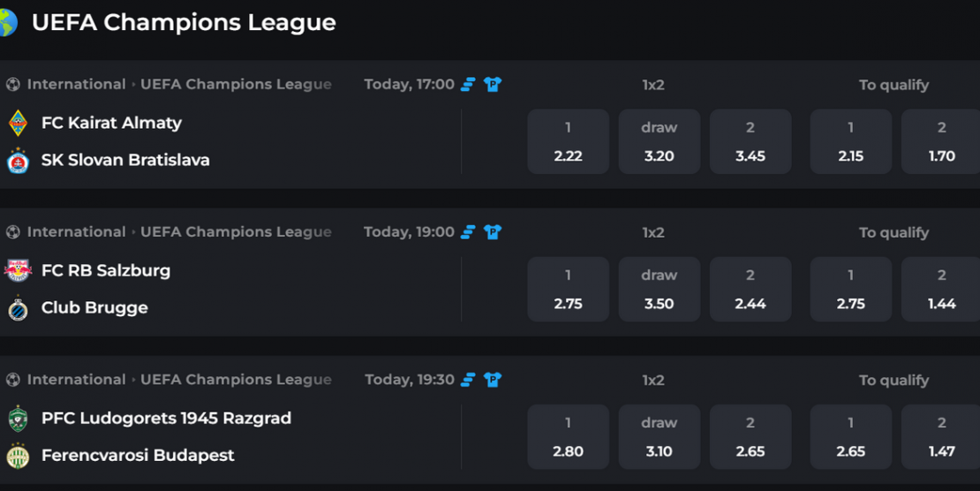
Task: Select Kairat Almaty win odds 2.22
Action: pyautogui.click(x=568, y=141)
